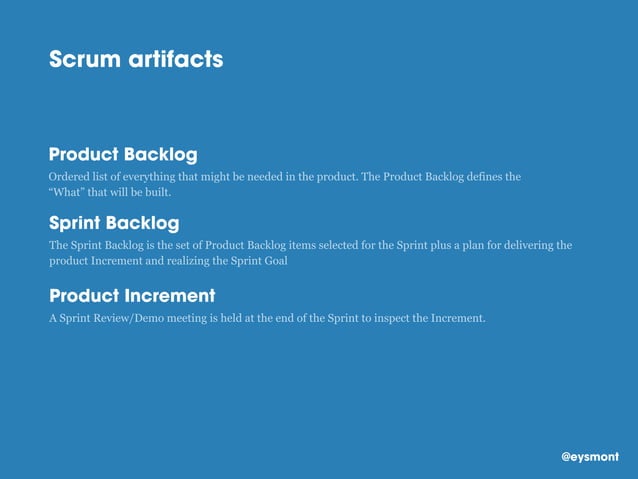Screen dimensions: 638x479
Task: Select the Sprint Backlog heading
Action: click(x=114, y=223)
